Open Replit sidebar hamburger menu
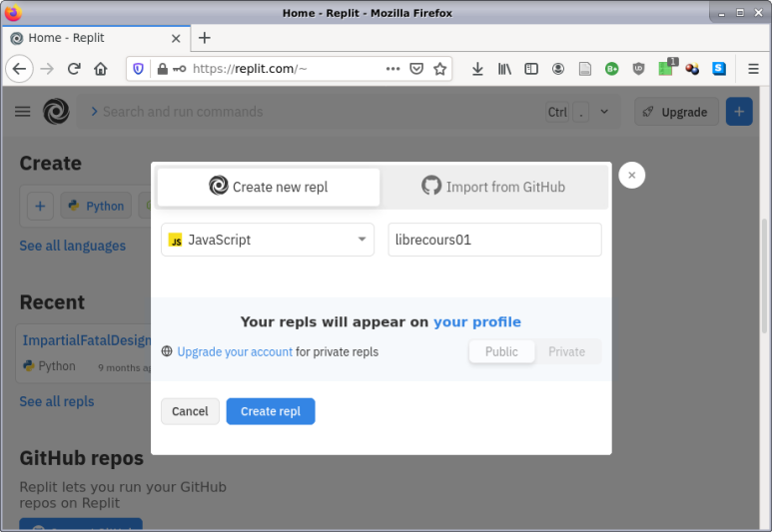Screen dimensions: 772x532 23,112
